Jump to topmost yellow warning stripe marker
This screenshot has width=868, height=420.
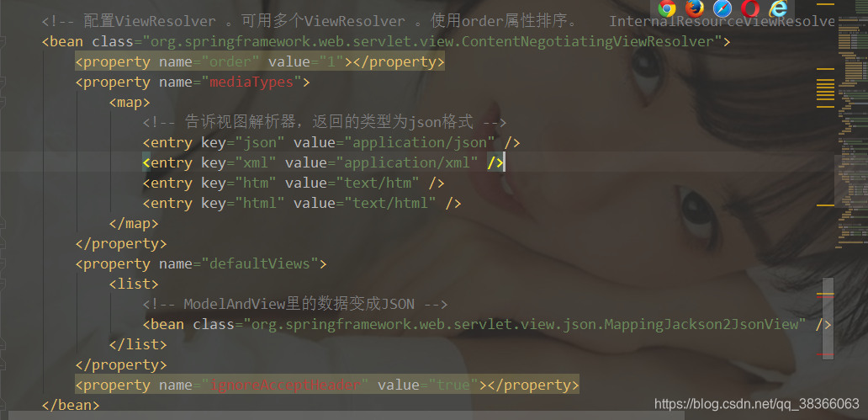[825, 4]
